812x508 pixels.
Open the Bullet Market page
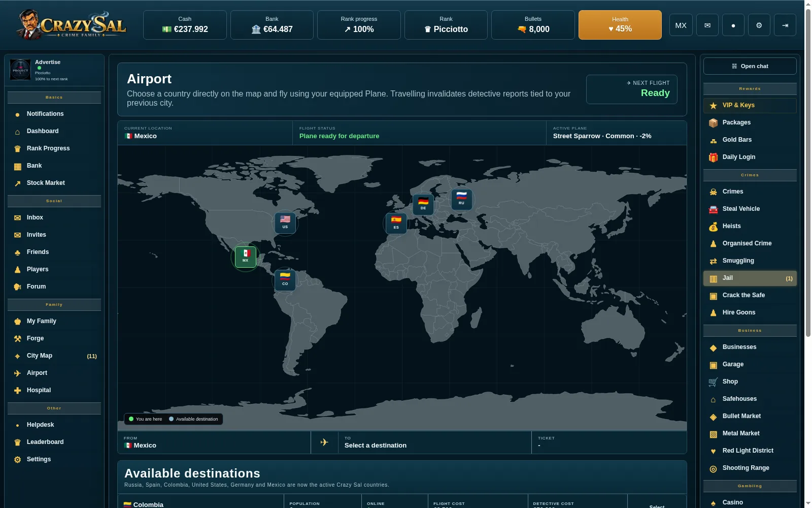(x=750, y=416)
